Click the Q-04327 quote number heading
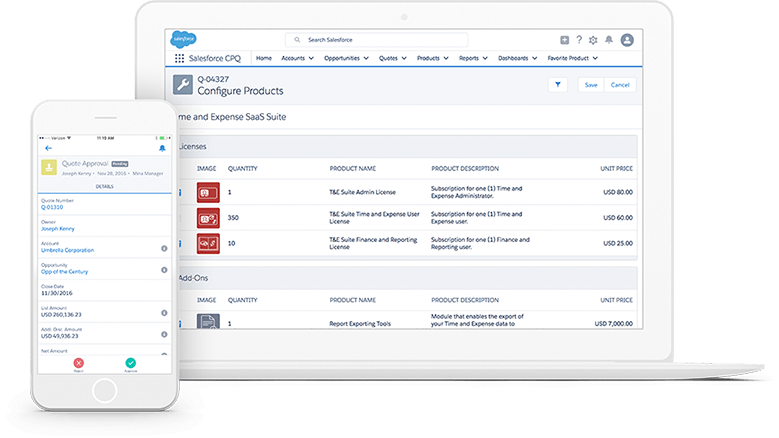This screenshot has width=779, height=438. [x=213, y=79]
